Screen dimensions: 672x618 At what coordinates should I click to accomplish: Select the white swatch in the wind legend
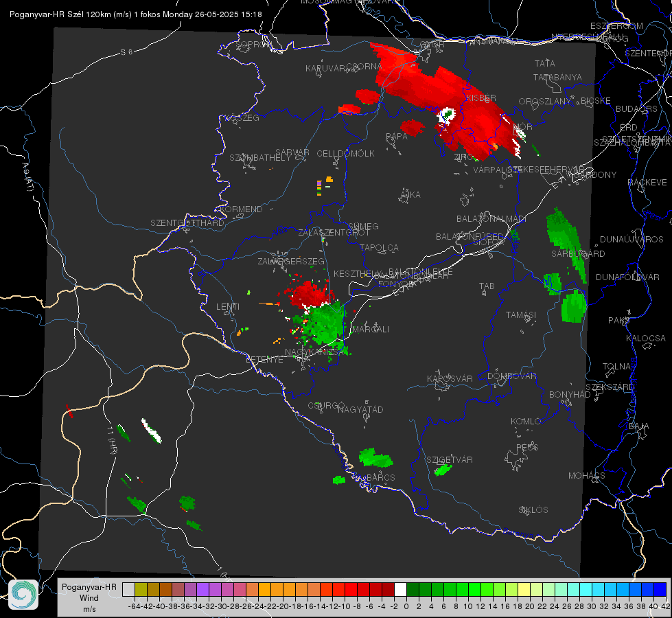(400, 589)
